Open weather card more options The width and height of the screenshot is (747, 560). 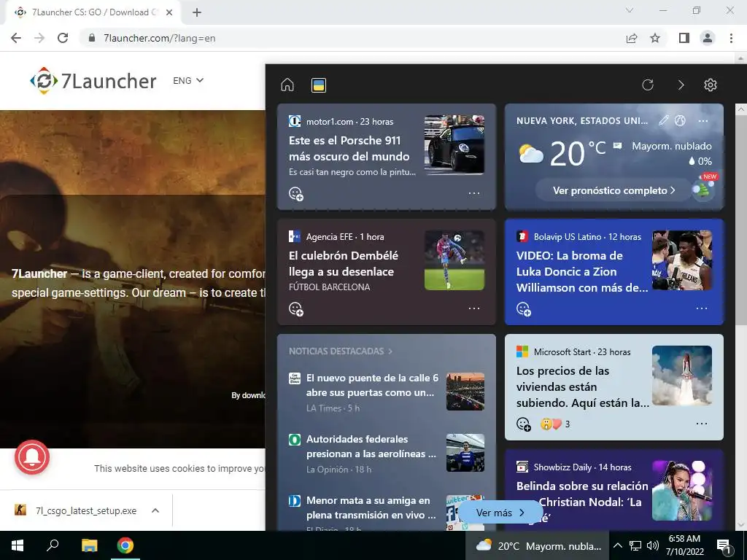703,121
